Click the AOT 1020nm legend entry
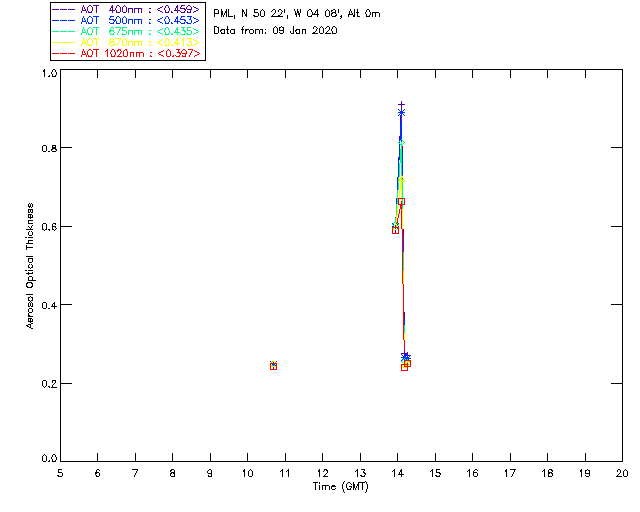Viewport: 640px width, 512px height. pos(128,53)
